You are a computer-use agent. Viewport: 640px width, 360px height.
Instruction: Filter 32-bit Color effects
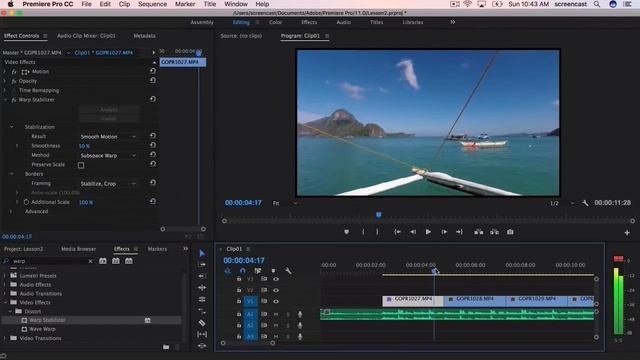[116, 261]
